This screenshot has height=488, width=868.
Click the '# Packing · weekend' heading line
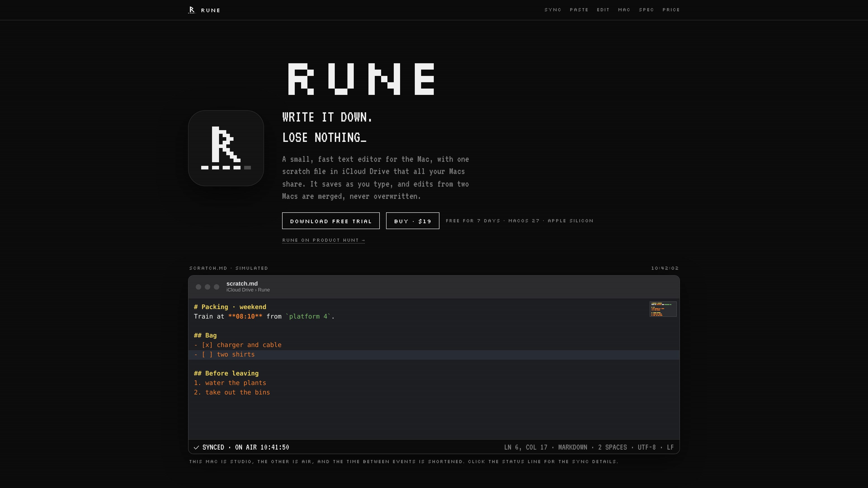[230, 307]
